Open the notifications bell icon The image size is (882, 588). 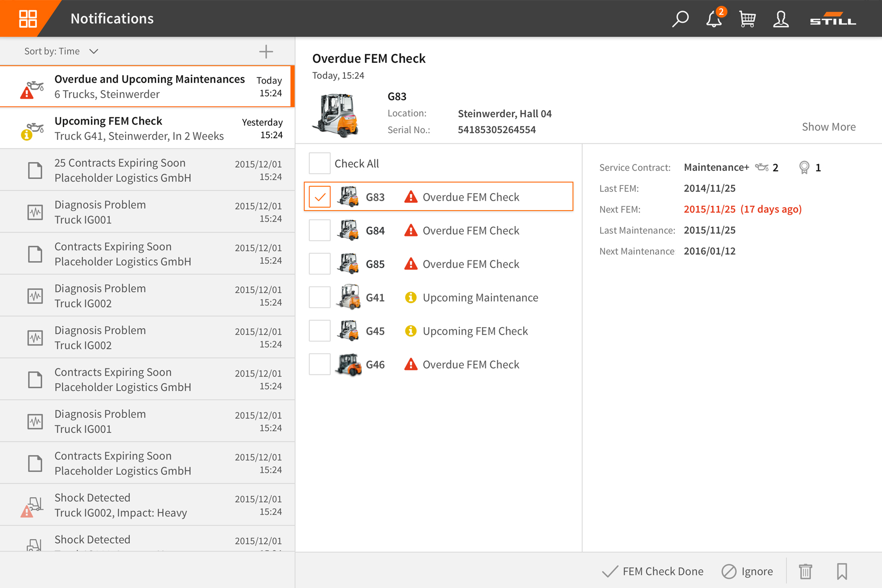pyautogui.click(x=714, y=19)
